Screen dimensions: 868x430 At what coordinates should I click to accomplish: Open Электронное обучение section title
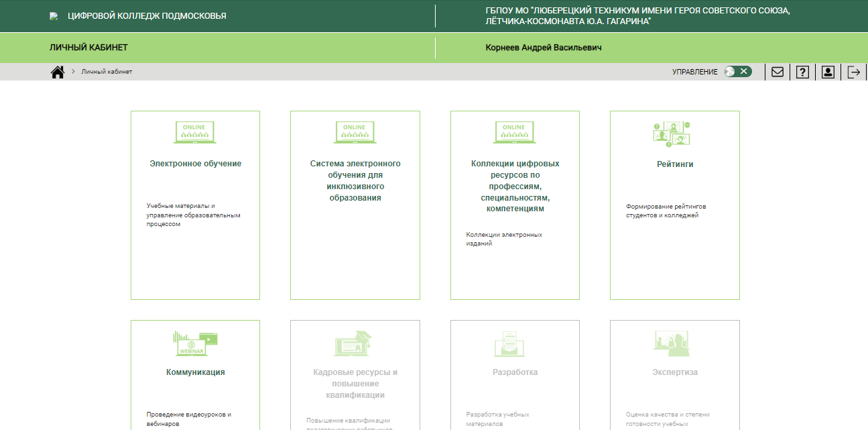tap(195, 164)
